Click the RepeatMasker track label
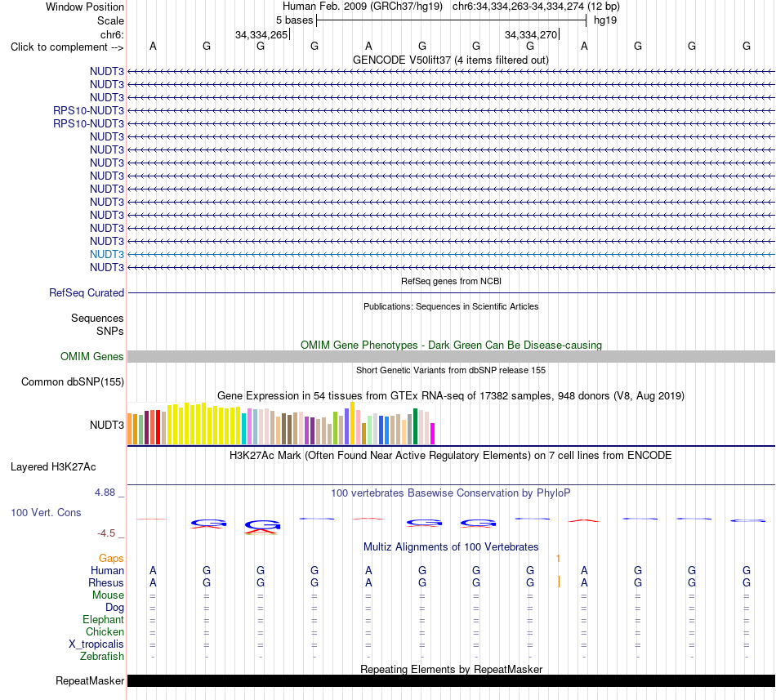 90,681
